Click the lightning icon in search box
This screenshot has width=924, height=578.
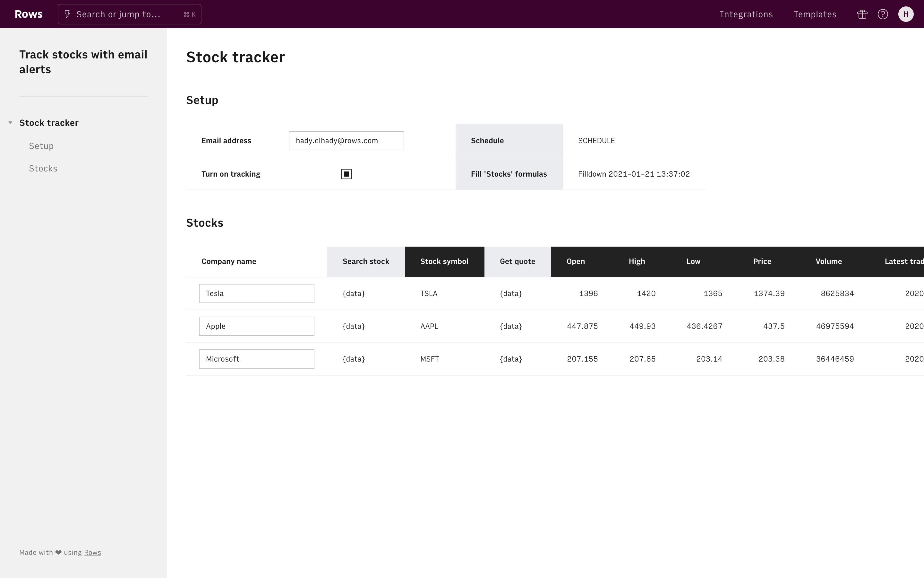(67, 14)
